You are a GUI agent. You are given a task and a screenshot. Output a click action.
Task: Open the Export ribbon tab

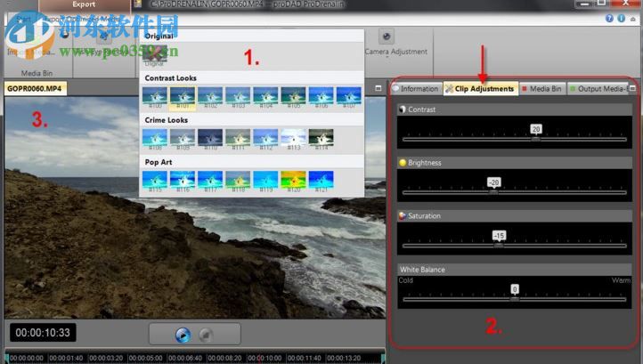click(83, 4)
